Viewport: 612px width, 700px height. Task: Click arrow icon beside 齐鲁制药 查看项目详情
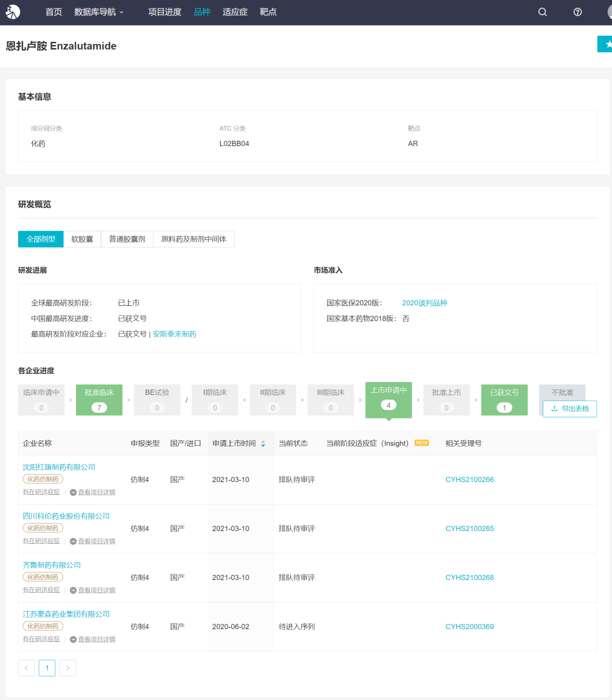coord(73,590)
